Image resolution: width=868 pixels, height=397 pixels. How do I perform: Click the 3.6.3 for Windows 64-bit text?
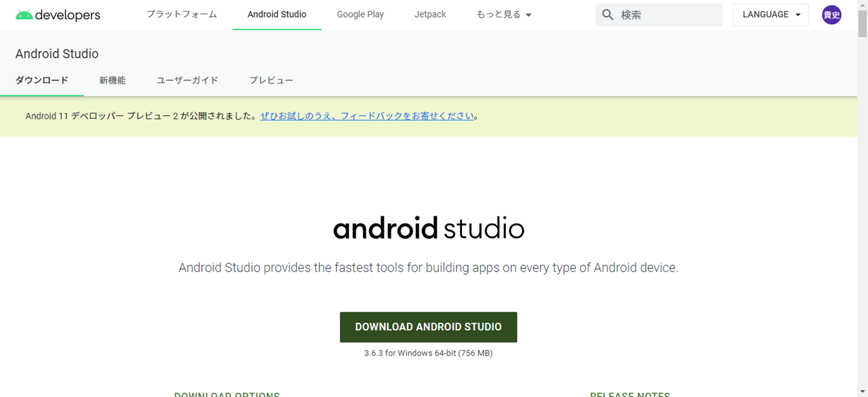pyautogui.click(x=428, y=353)
